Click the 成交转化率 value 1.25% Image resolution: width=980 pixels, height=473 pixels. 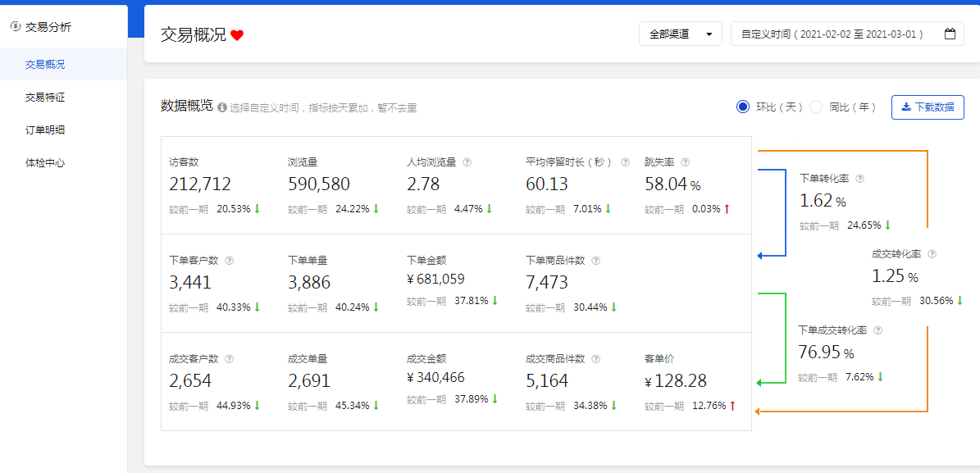pyautogui.click(x=895, y=276)
